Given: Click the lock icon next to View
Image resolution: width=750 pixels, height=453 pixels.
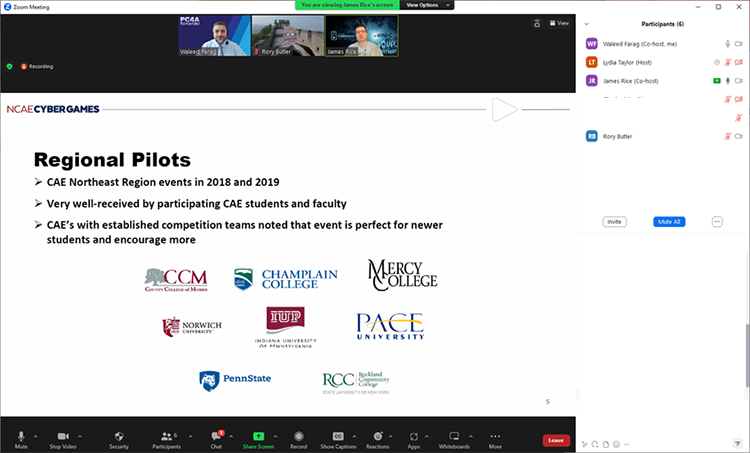Looking at the screenshot, I should tap(537, 23).
